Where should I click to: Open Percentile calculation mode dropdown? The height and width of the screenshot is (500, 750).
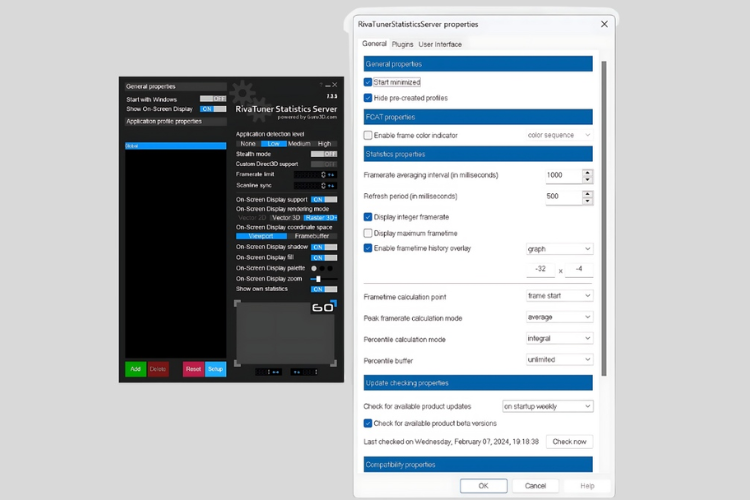click(559, 339)
